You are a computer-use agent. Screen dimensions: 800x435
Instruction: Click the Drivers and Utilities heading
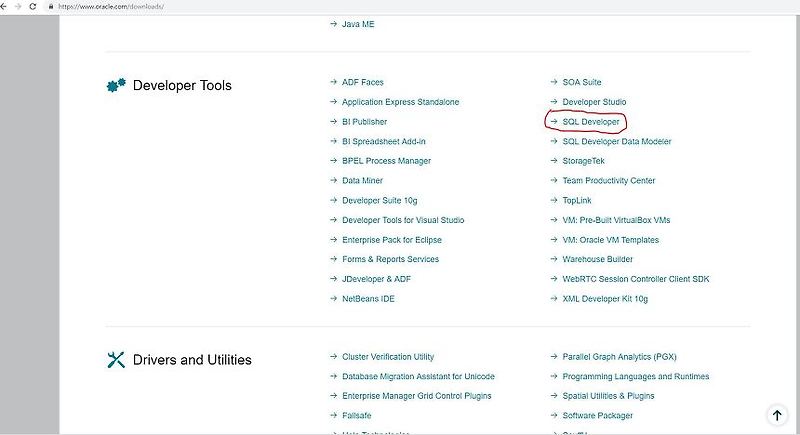[192, 360]
